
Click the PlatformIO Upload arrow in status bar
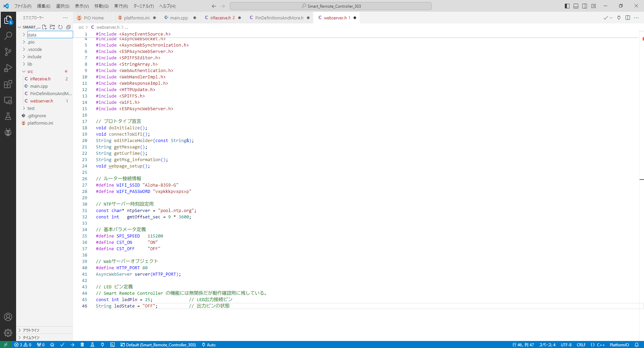(72, 345)
